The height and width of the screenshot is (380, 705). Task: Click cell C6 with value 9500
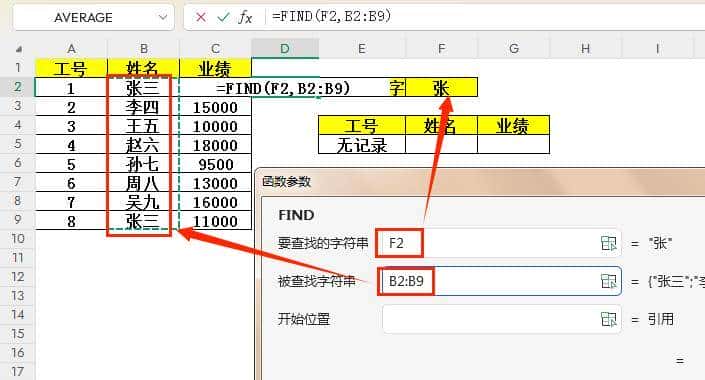click(215, 164)
